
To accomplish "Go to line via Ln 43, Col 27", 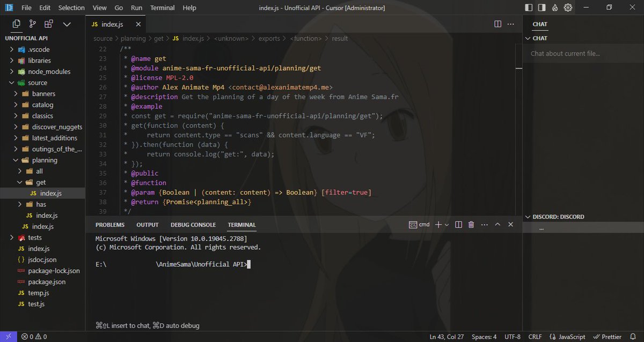I will click(x=447, y=337).
